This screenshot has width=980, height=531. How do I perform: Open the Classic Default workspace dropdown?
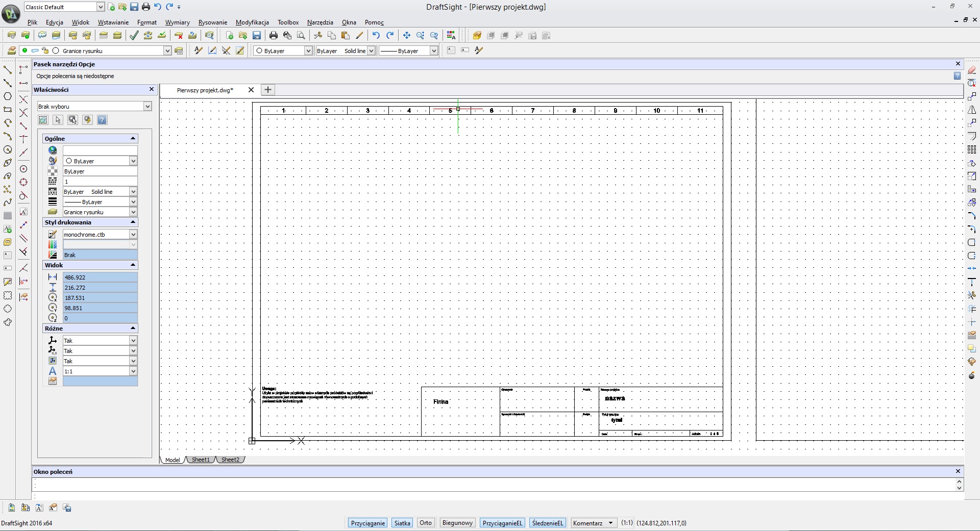tap(101, 7)
